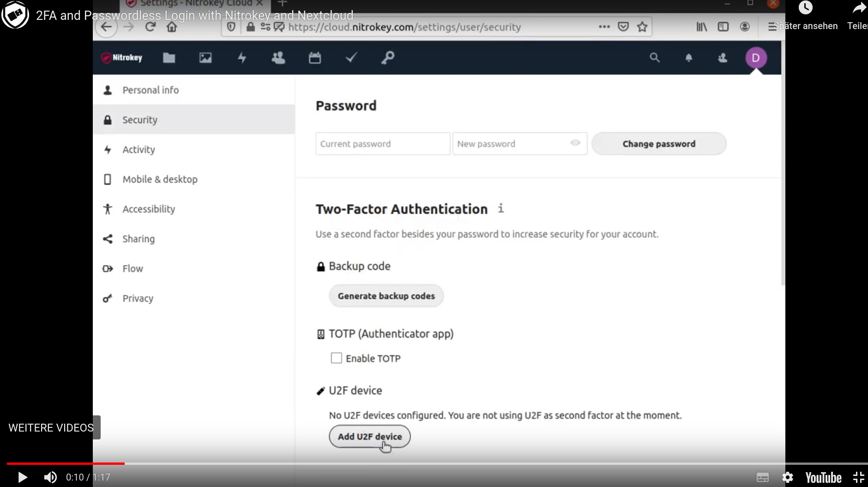This screenshot has height=487, width=868.
Task: Show info for Two-Factor Authentication
Action: click(501, 208)
